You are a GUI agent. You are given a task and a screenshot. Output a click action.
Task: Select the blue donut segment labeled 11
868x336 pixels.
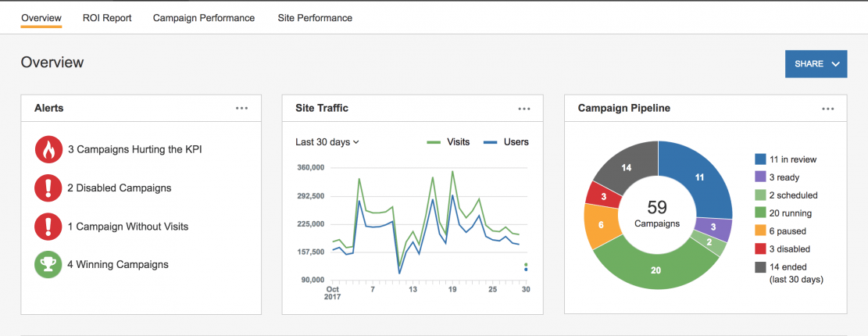click(699, 177)
